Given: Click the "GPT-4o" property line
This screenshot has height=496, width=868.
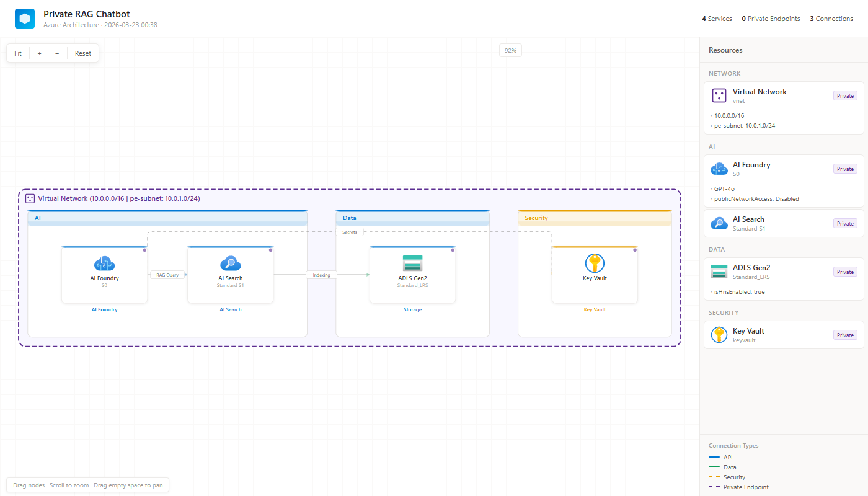Looking at the screenshot, I should click(724, 188).
